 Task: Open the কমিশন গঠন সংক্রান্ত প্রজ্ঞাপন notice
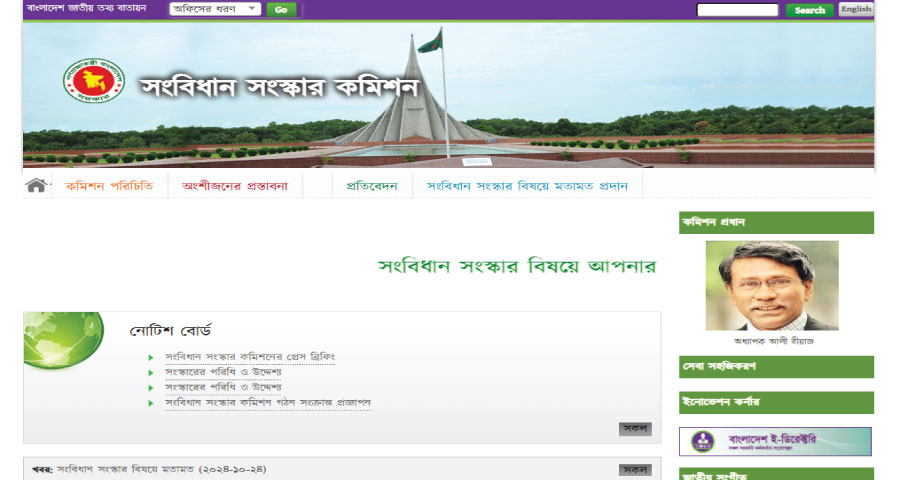click(x=268, y=403)
